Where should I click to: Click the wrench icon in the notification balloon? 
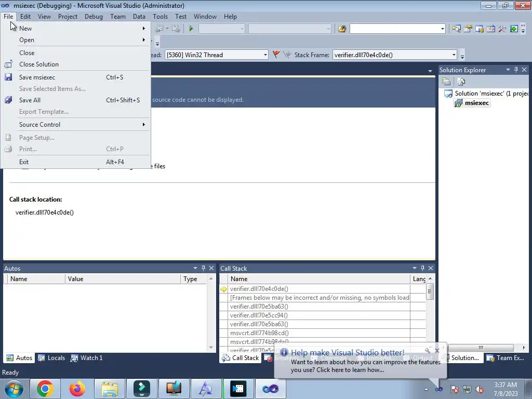pos(428,351)
